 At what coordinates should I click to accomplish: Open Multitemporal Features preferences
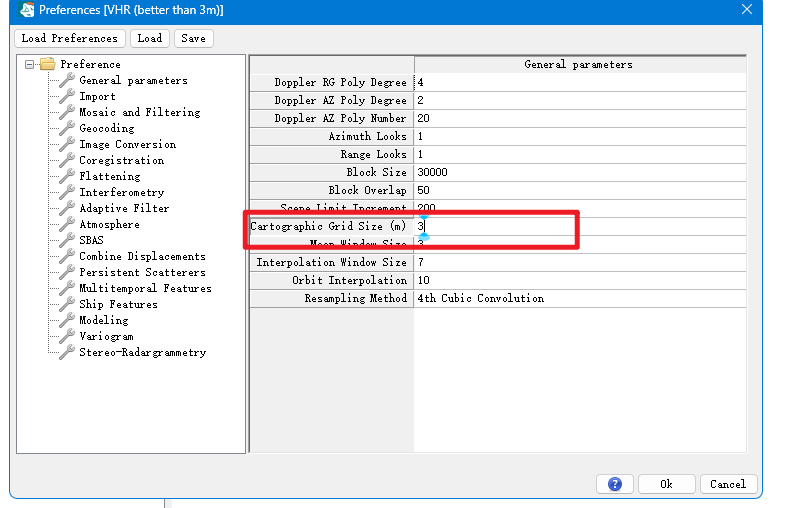(x=146, y=288)
